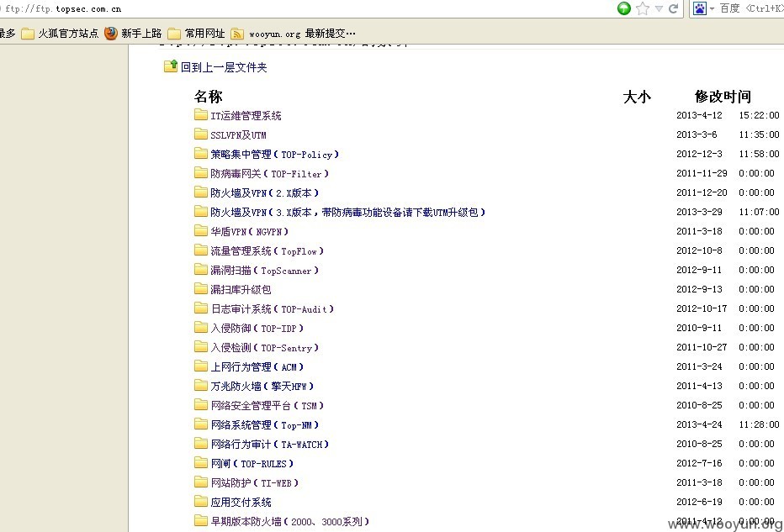Open wooyun.org 最新提交 feed bookmark
Viewport: 784px width, 532px height.
click(293, 34)
